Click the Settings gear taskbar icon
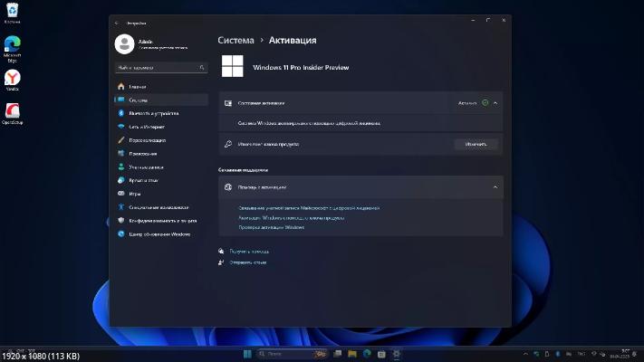Image resolution: width=644 pixels, height=362 pixels. click(397, 354)
